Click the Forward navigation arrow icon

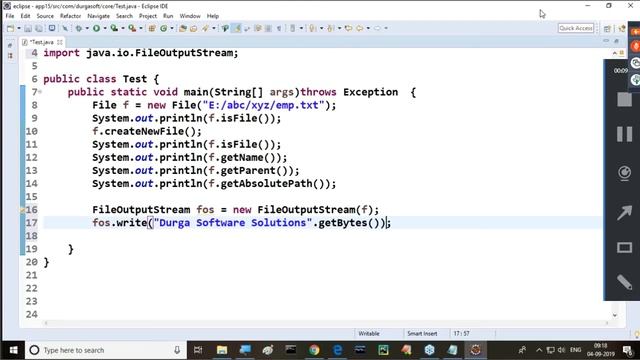pos(377,28)
